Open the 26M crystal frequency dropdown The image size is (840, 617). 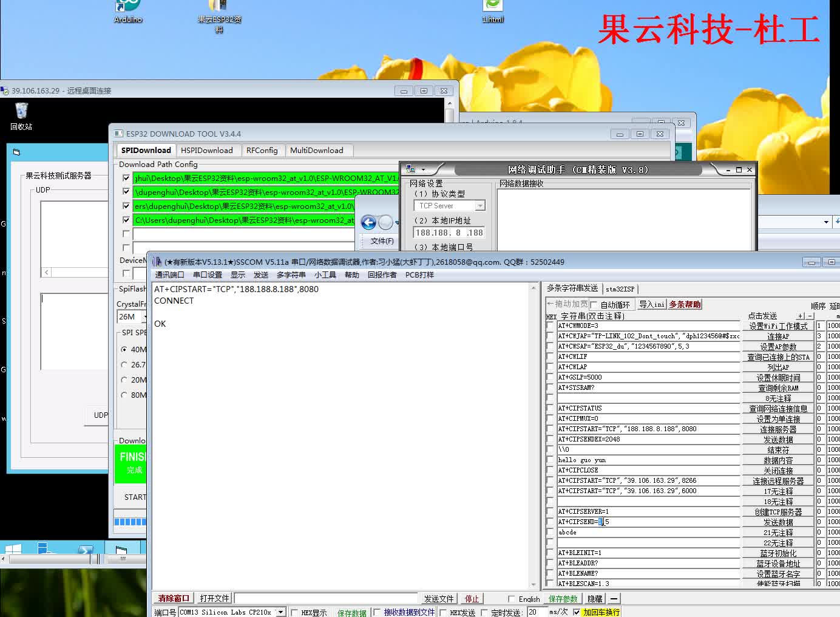144,317
